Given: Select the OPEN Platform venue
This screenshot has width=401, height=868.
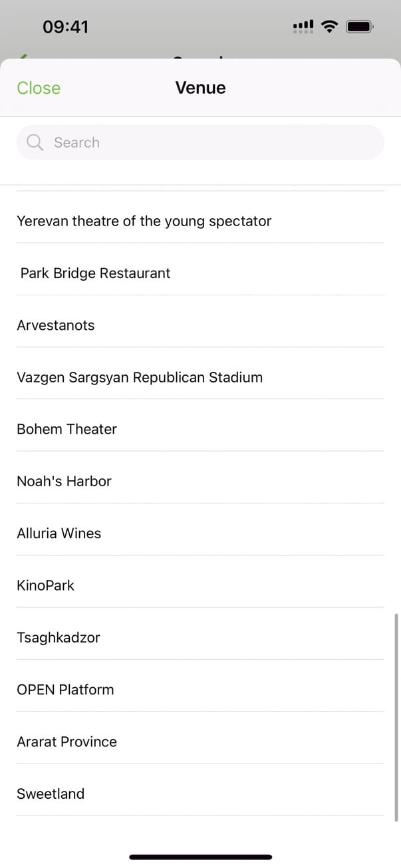Looking at the screenshot, I should 65,689.
